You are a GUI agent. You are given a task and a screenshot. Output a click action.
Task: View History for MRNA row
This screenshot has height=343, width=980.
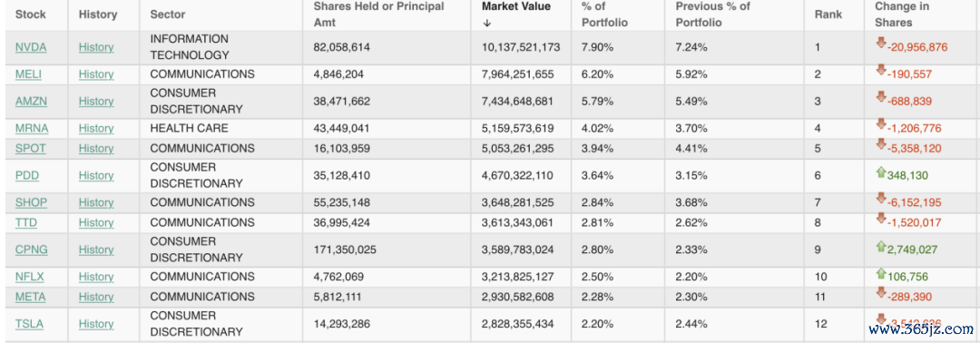96,128
